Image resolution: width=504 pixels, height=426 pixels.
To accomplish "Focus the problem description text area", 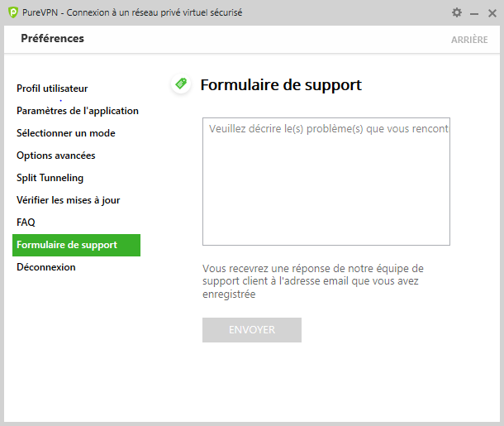I will 326,181.
